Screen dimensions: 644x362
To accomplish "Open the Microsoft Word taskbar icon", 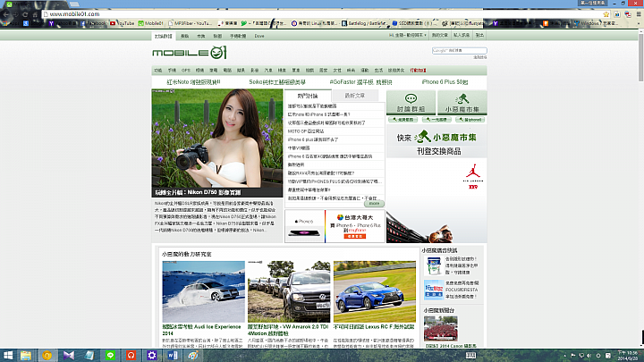I will [x=173, y=356].
